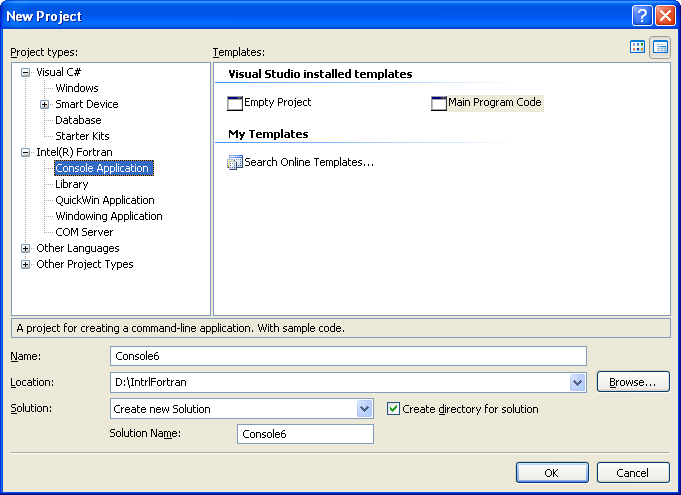Select the Smart Device project type
Image resolution: width=681 pixels, height=495 pixels.
87,104
